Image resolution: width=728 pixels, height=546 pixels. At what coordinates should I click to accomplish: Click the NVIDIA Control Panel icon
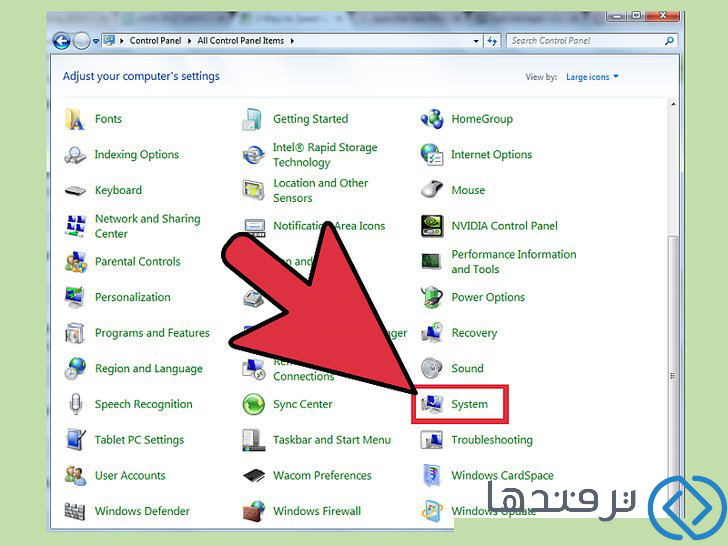click(x=432, y=226)
